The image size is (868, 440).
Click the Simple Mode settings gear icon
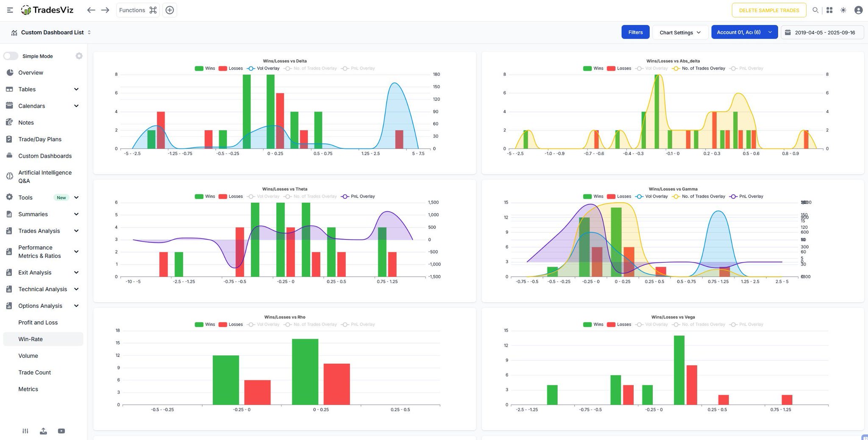(x=79, y=56)
